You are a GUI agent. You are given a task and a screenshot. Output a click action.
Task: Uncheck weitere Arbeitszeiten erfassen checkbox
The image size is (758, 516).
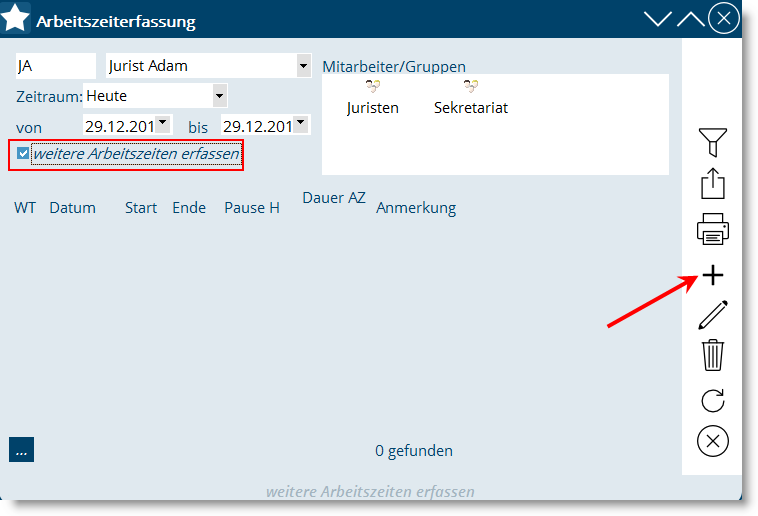point(23,153)
